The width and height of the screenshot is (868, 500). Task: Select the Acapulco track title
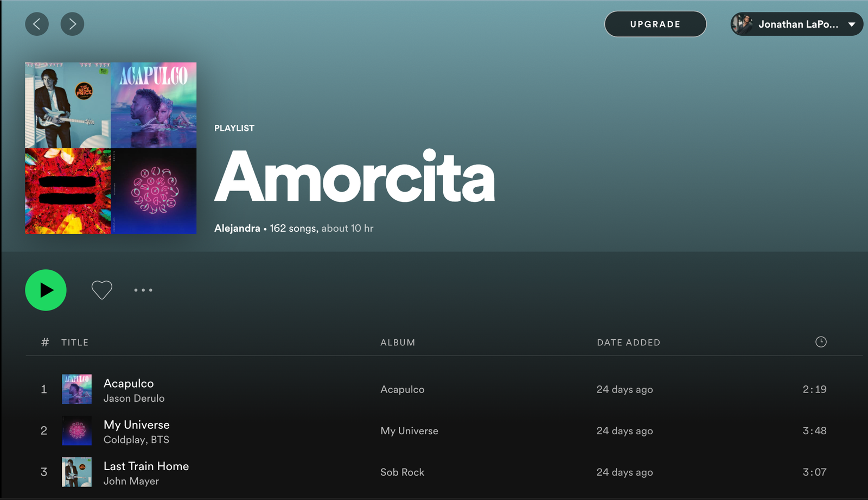[x=129, y=383]
